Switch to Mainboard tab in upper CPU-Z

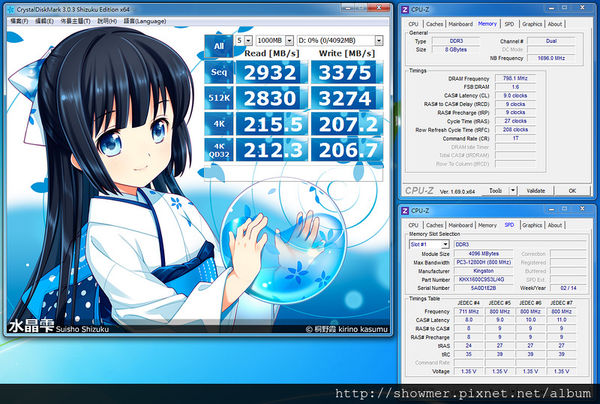click(460, 24)
